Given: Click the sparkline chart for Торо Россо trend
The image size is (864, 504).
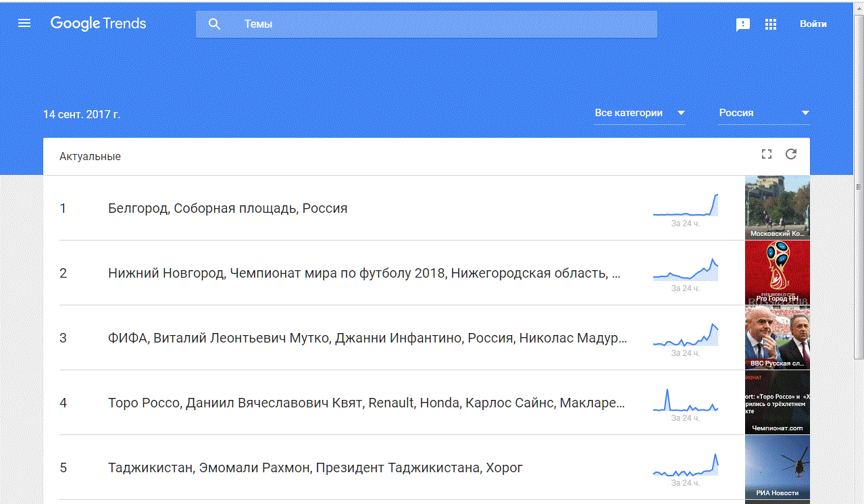Looking at the screenshot, I should 686,399.
